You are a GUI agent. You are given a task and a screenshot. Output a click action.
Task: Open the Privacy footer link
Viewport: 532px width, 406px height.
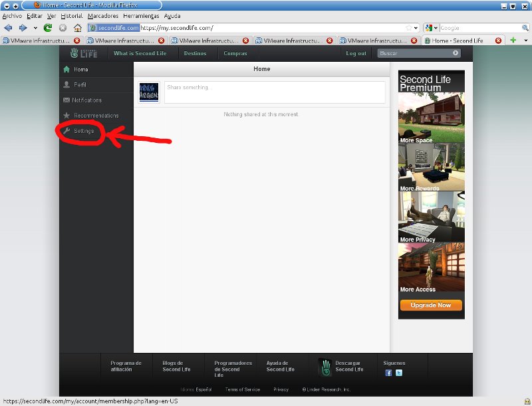coord(281,390)
